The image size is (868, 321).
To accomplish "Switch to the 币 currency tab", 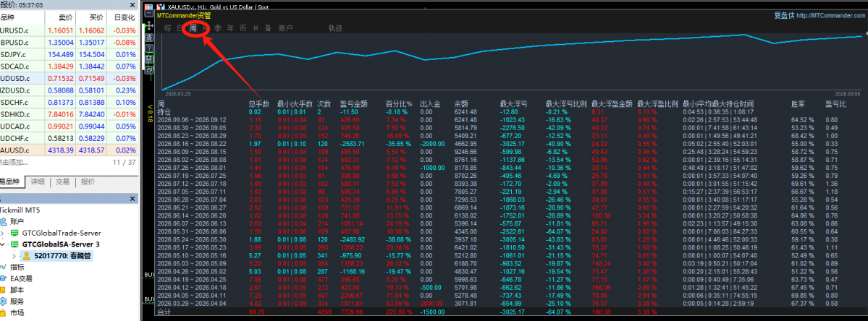I will pos(243,27).
